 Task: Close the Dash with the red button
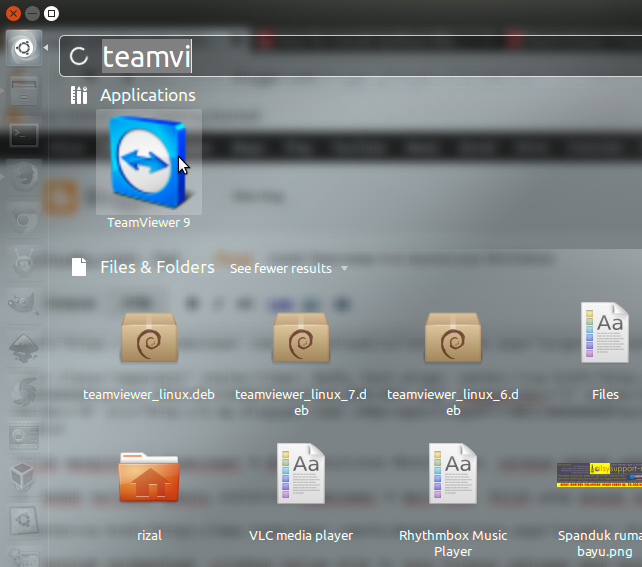[x=14, y=14]
